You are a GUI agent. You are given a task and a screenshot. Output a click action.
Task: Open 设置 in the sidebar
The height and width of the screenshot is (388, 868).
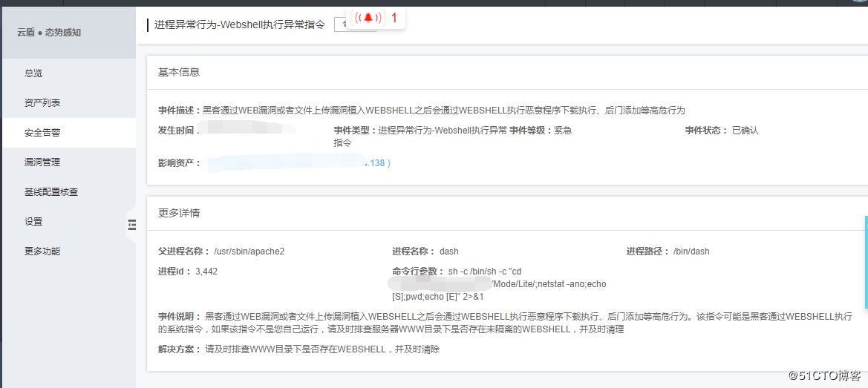click(33, 222)
